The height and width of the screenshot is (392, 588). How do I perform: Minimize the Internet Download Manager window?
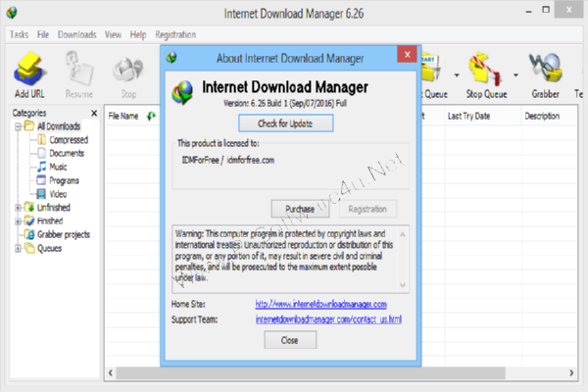click(529, 11)
